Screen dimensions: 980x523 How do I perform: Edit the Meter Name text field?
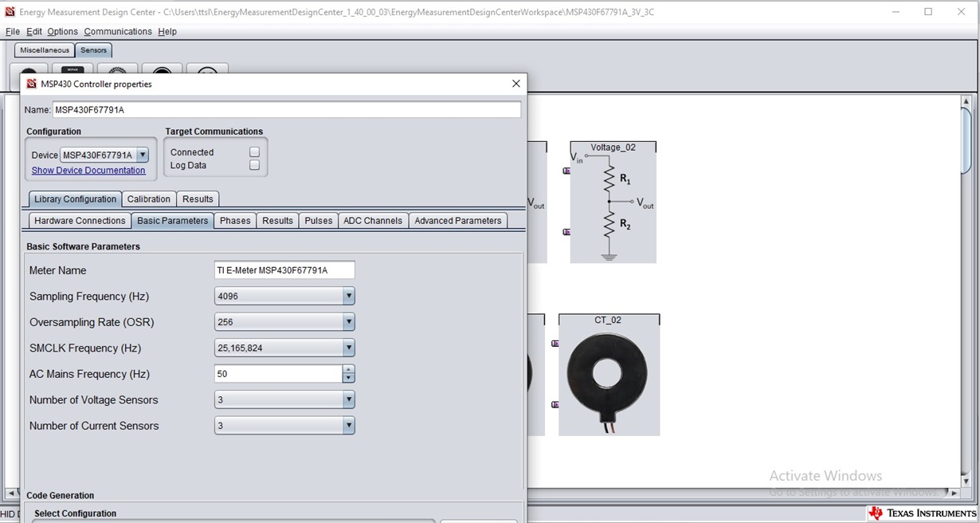point(284,270)
